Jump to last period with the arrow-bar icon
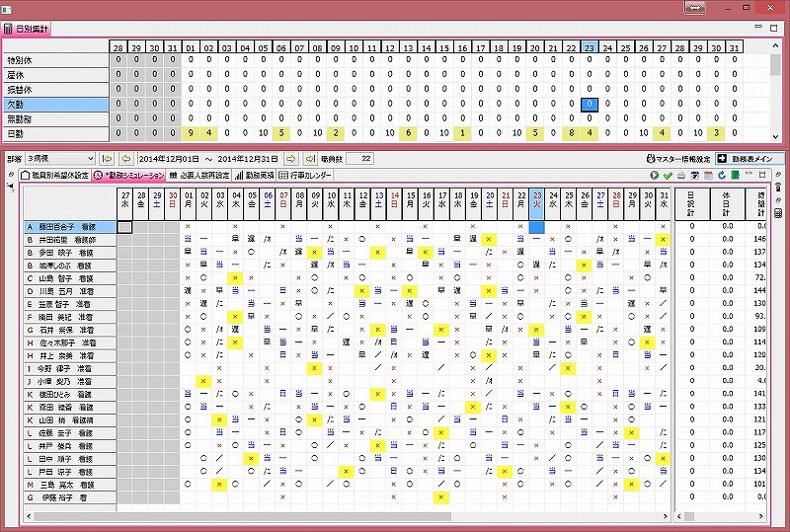The image size is (790, 532). [x=310, y=159]
